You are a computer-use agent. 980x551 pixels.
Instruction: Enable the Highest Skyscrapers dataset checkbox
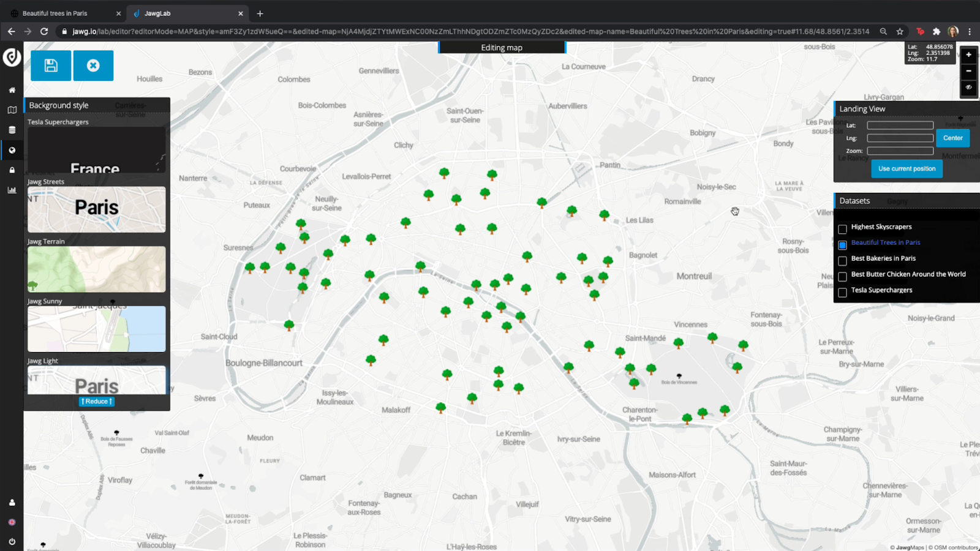842,229
